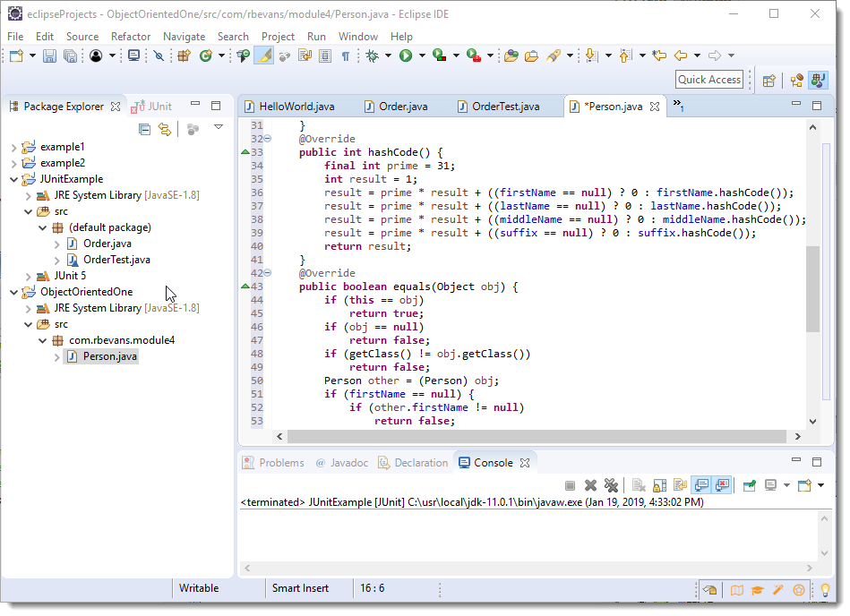The image size is (850, 616).
Task: Click the Coverage launch toolbar icon
Action: [439, 56]
